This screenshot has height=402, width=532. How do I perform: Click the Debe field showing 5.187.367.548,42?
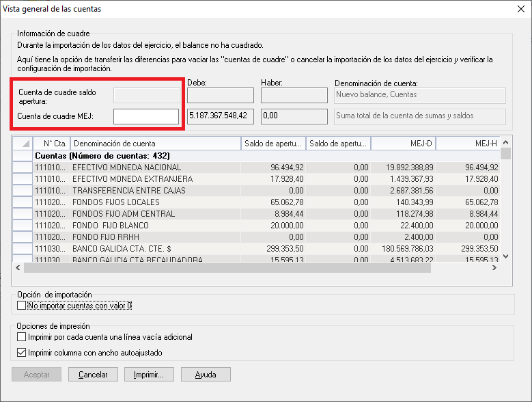(221, 116)
